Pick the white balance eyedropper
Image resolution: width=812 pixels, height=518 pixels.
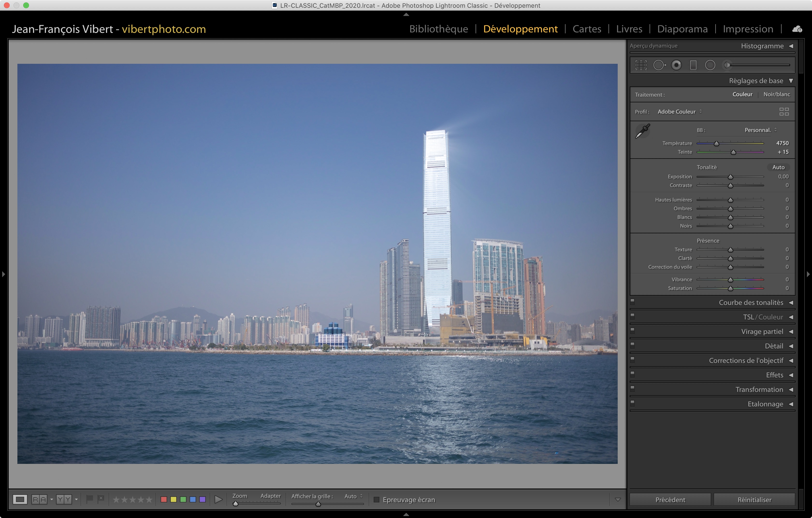click(x=642, y=131)
